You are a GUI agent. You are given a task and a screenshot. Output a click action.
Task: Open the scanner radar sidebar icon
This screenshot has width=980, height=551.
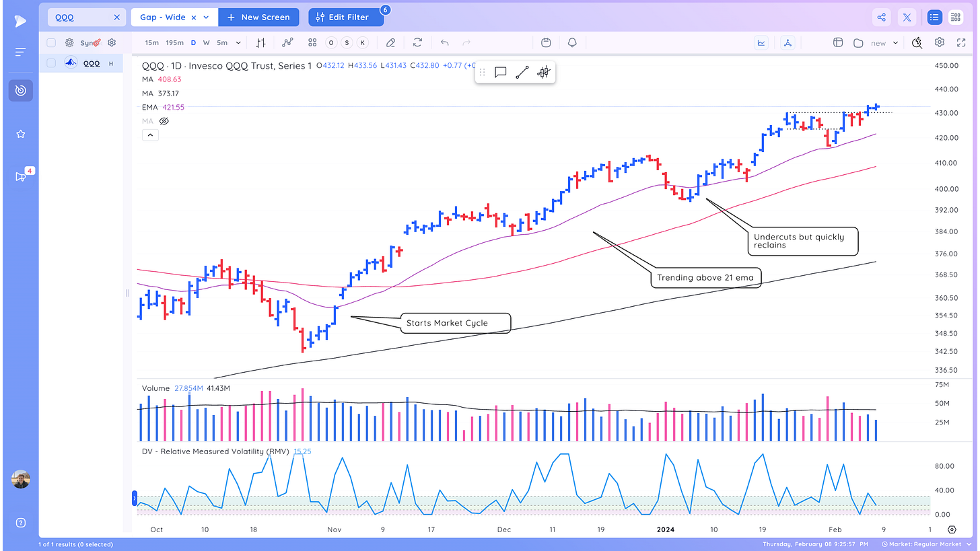(20, 90)
